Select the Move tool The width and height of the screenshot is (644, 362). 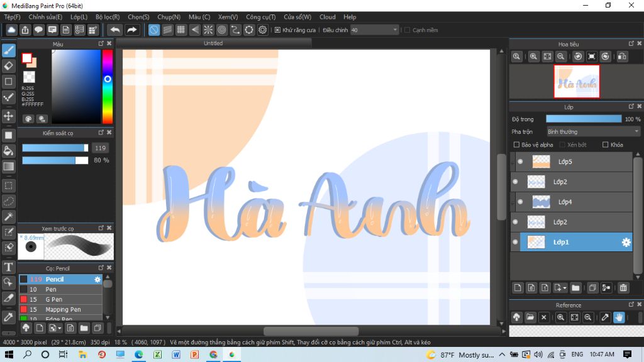point(9,116)
